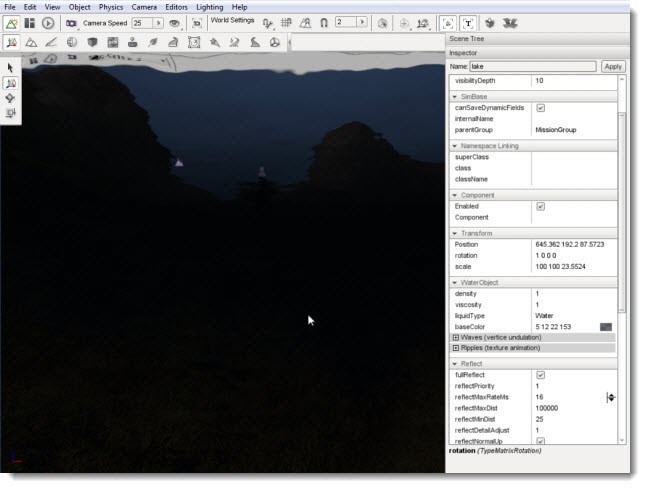The height and width of the screenshot is (488, 645).
Task: Open the Physics menu
Action: pyautogui.click(x=111, y=7)
